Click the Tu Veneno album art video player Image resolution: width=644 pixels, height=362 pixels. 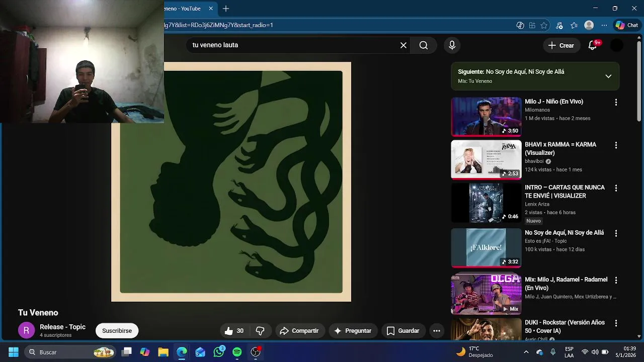click(x=231, y=182)
